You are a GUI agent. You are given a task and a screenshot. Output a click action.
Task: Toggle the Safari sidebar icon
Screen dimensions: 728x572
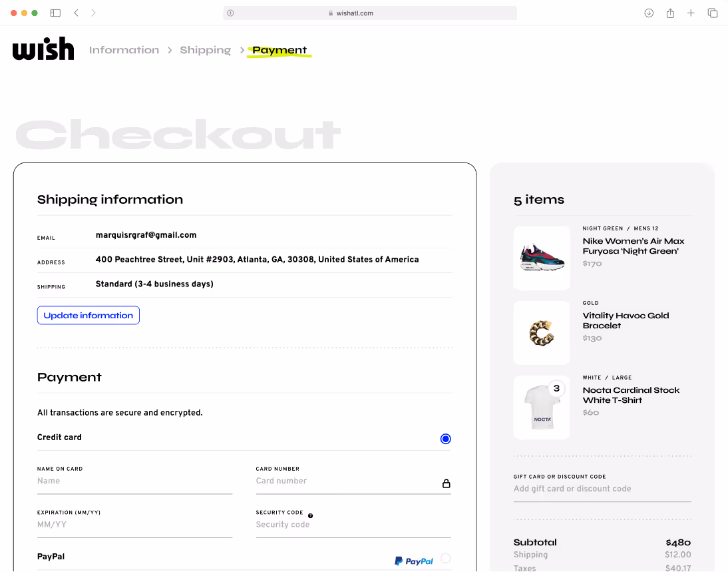55,13
